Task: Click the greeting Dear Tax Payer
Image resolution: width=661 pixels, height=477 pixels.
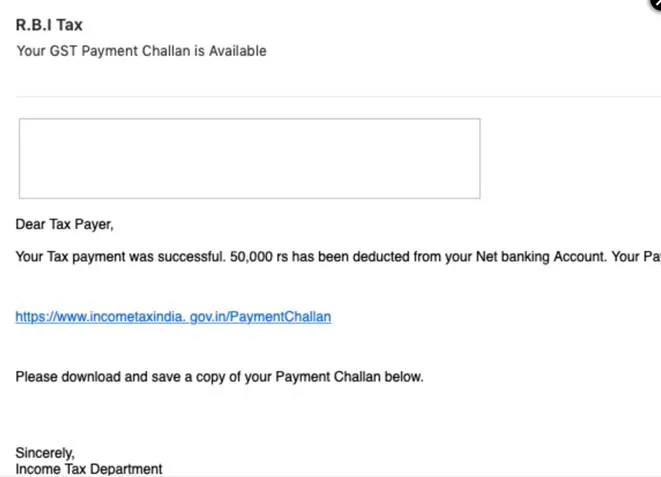Action: 64,224
